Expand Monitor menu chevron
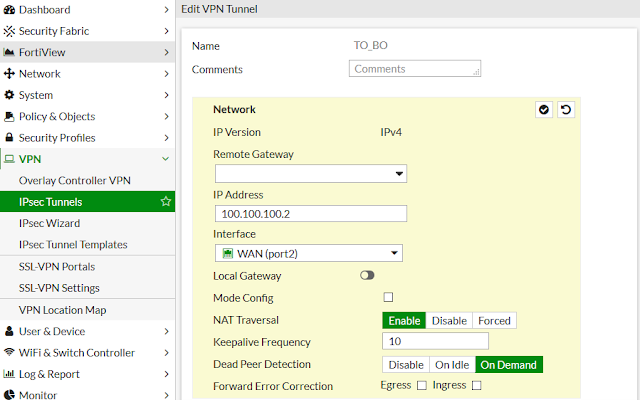 (x=166, y=395)
